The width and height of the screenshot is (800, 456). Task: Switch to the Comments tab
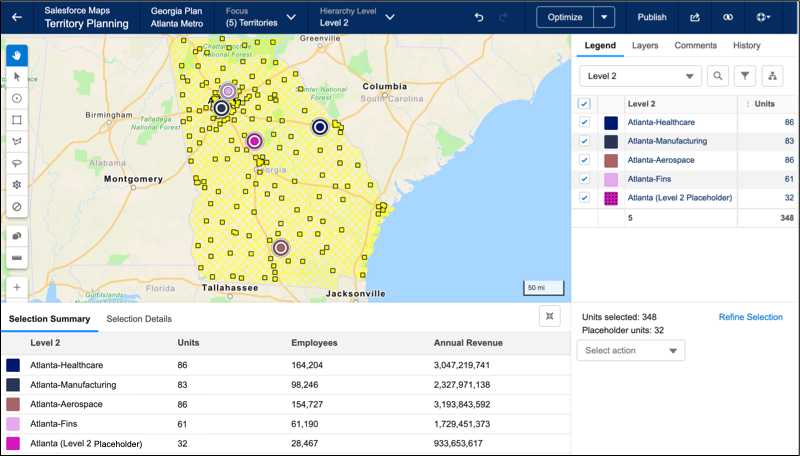695,45
